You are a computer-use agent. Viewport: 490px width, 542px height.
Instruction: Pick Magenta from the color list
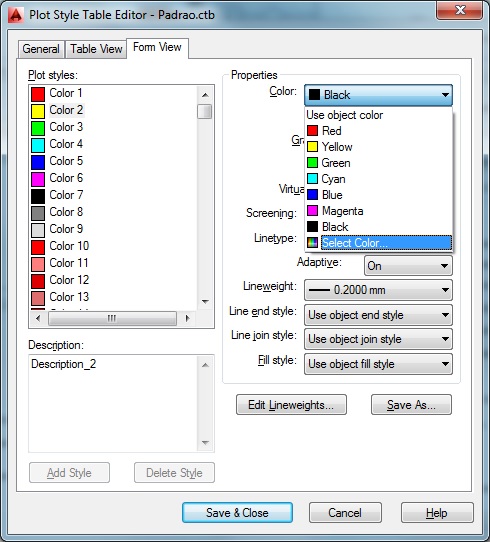(379, 211)
